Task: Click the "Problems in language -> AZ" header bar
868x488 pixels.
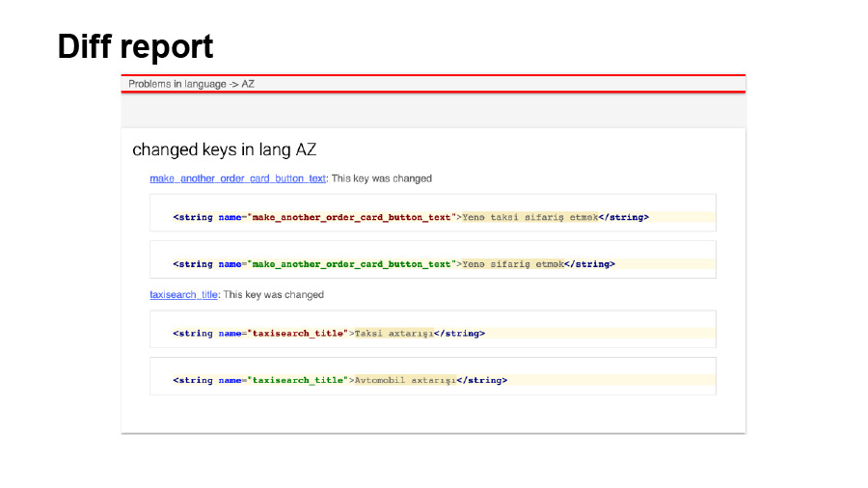Action: click(x=192, y=84)
